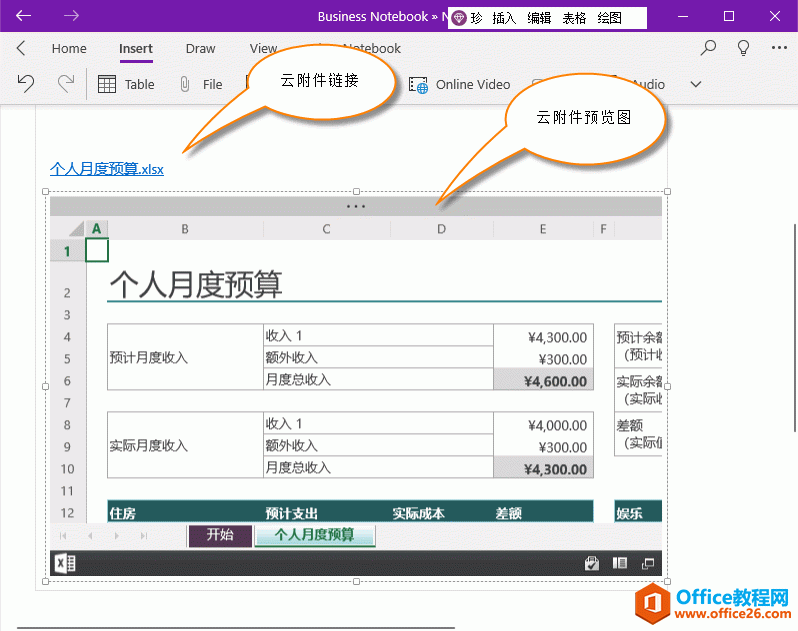Screen dimensions: 798x631
Task: Click the 实际成本 header cell
Action: pyautogui.click(x=442, y=512)
